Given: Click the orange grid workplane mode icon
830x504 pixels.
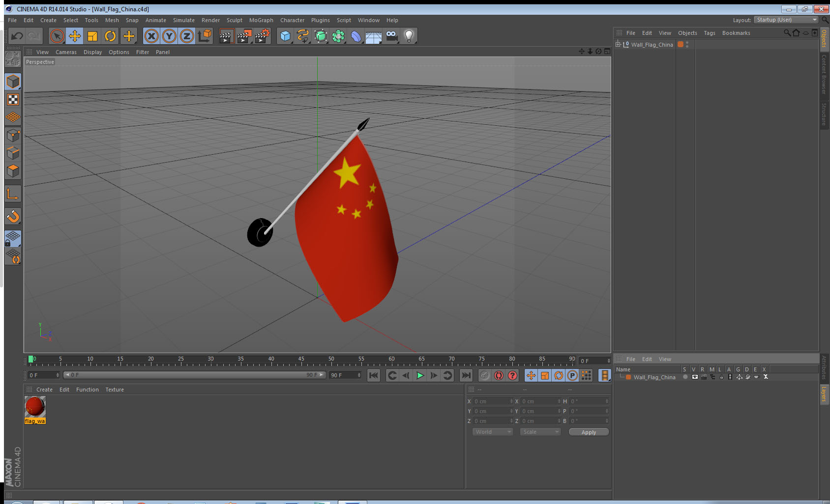Looking at the screenshot, I should pyautogui.click(x=13, y=117).
